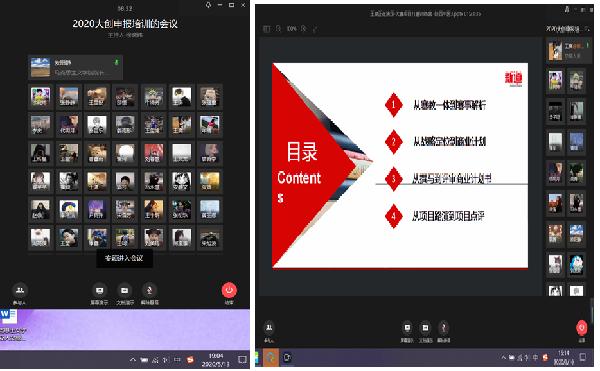Open participants icon in right meeting window
Screen dimensions: 600x371
coord(269,328)
